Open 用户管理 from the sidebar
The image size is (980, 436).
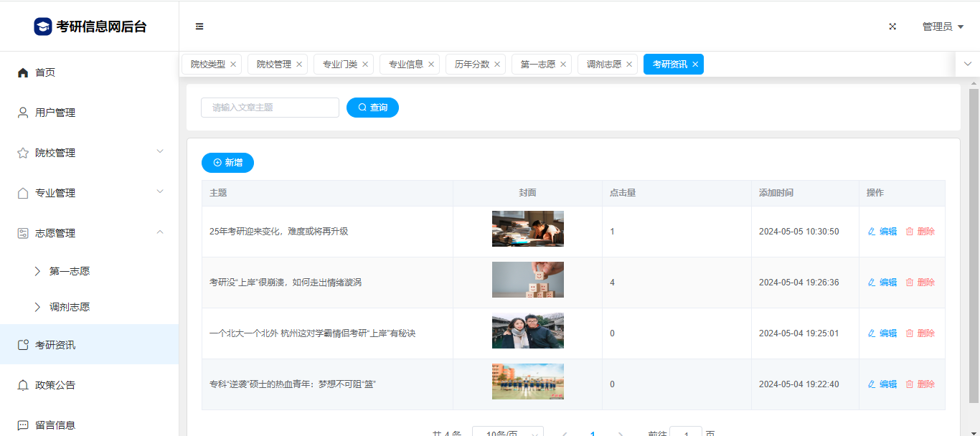tap(55, 113)
